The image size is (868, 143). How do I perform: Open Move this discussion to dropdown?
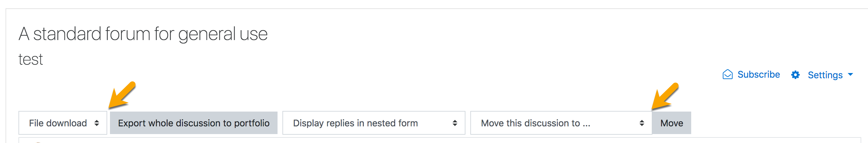561,123
